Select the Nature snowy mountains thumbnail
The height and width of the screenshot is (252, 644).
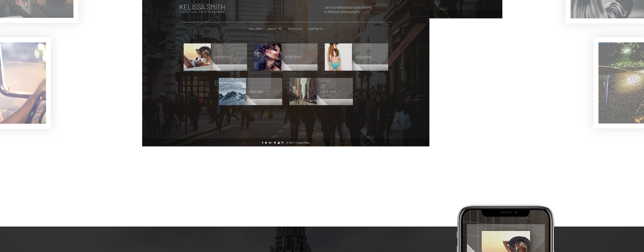click(x=232, y=91)
